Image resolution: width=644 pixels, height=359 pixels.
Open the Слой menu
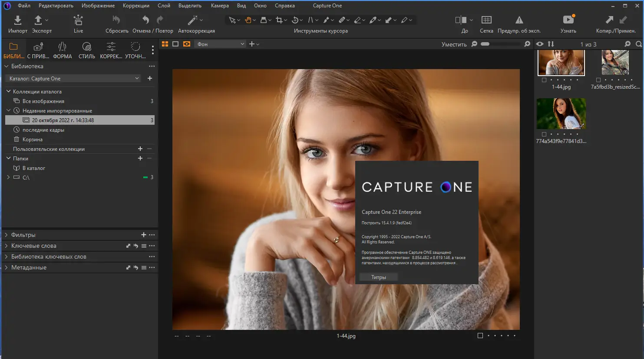point(164,6)
